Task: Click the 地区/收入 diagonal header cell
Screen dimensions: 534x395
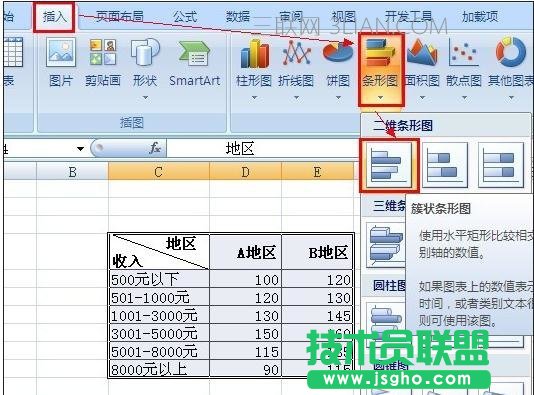Action: coord(159,252)
